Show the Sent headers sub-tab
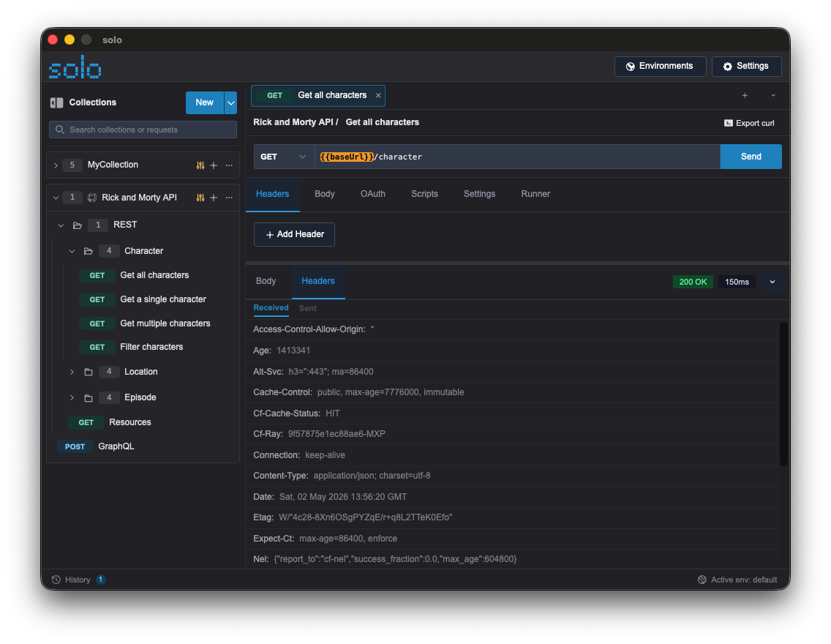Image resolution: width=831 pixels, height=644 pixels. pos(307,309)
